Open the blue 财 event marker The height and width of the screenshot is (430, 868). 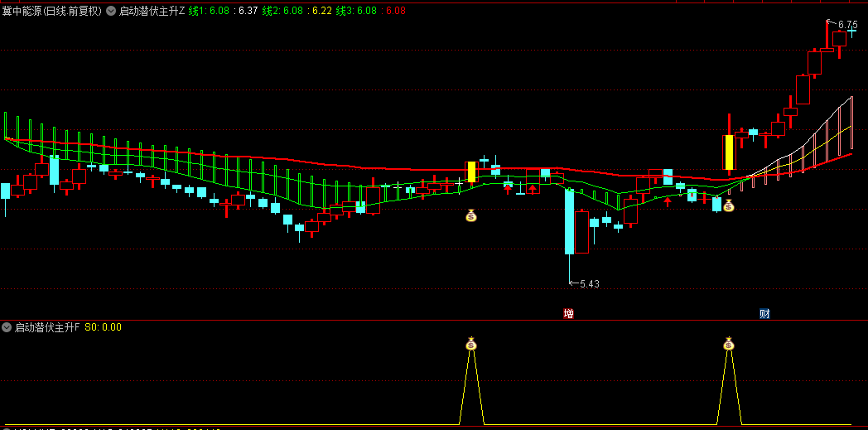(764, 314)
